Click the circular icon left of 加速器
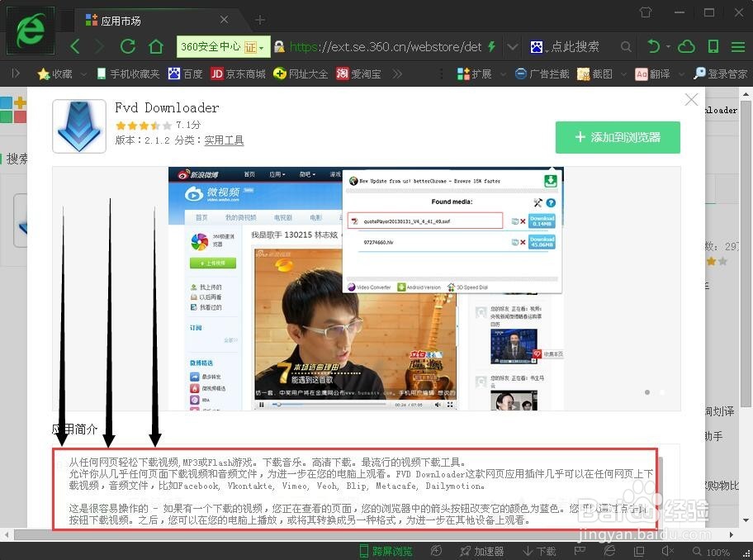 (x=436, y=551)
